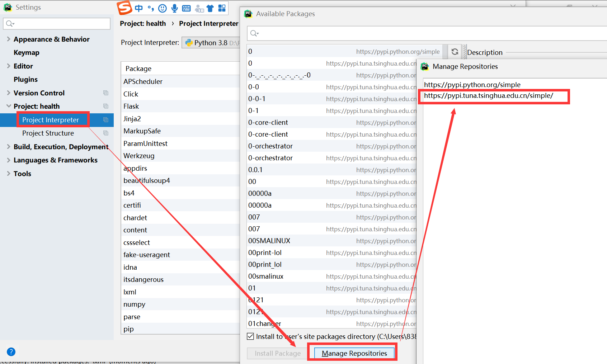Click the PyCharm icon in Available Packages title
The width and height of the screenshot is (607, 364).
point(248,14)
